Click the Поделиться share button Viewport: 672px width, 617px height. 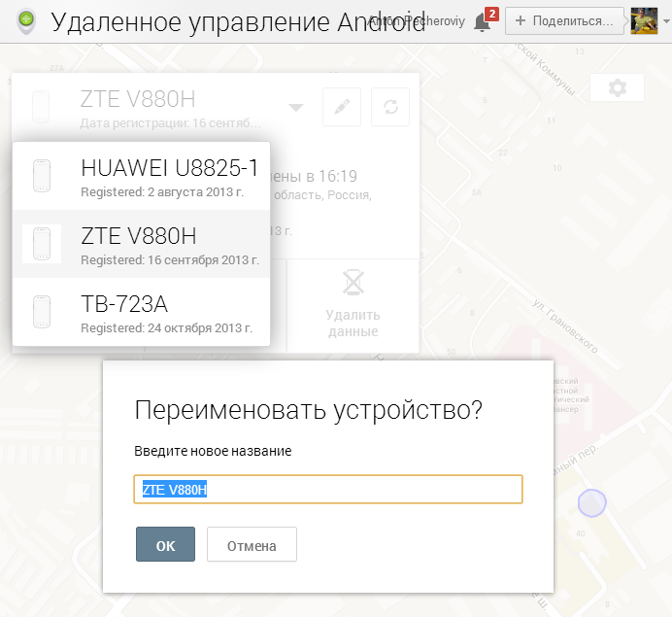tap(564, 20)
